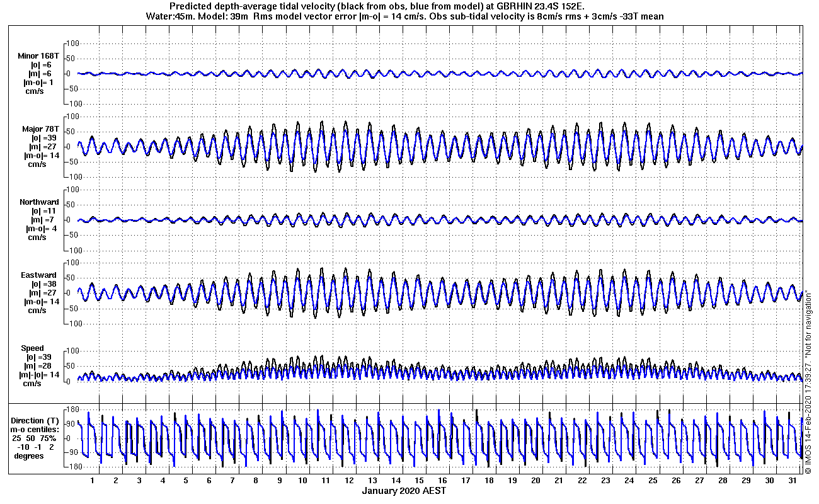Click the 'January 2020 AEST' axis label

404,491
